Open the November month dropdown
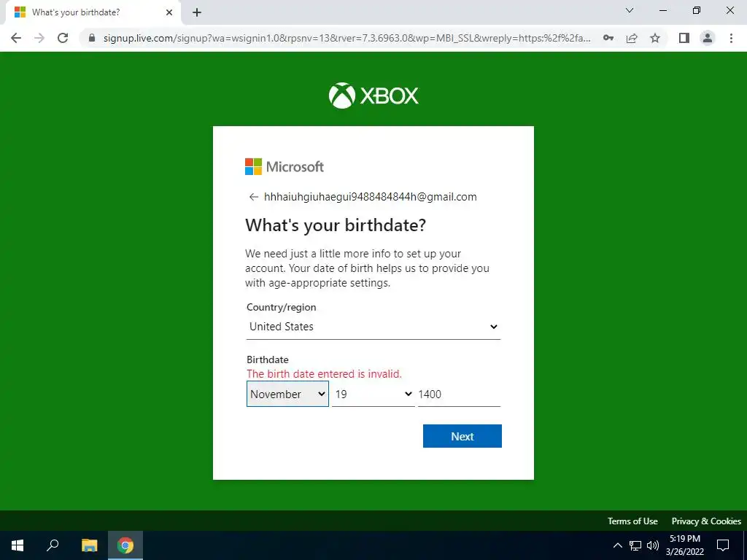The image size is (747, 560). [287, 394]
